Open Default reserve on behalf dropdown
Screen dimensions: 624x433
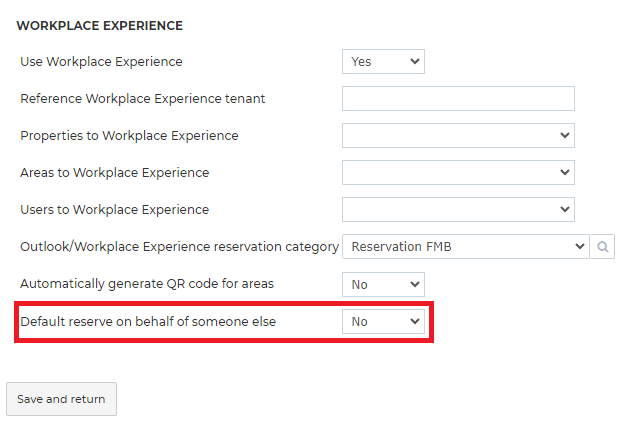(383, 322)
